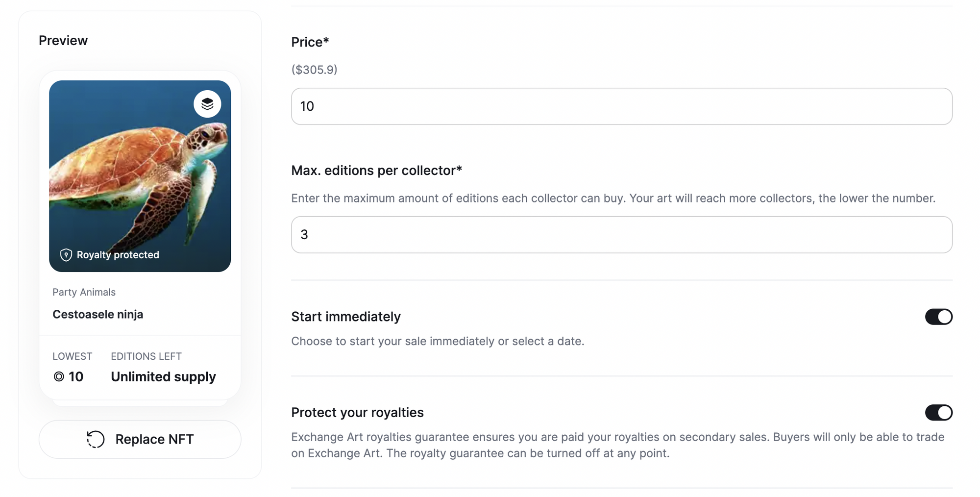This screenshot has width=980, height=497.
Task: Click the Solana coin icon beside 10
Action: [59, 376]
